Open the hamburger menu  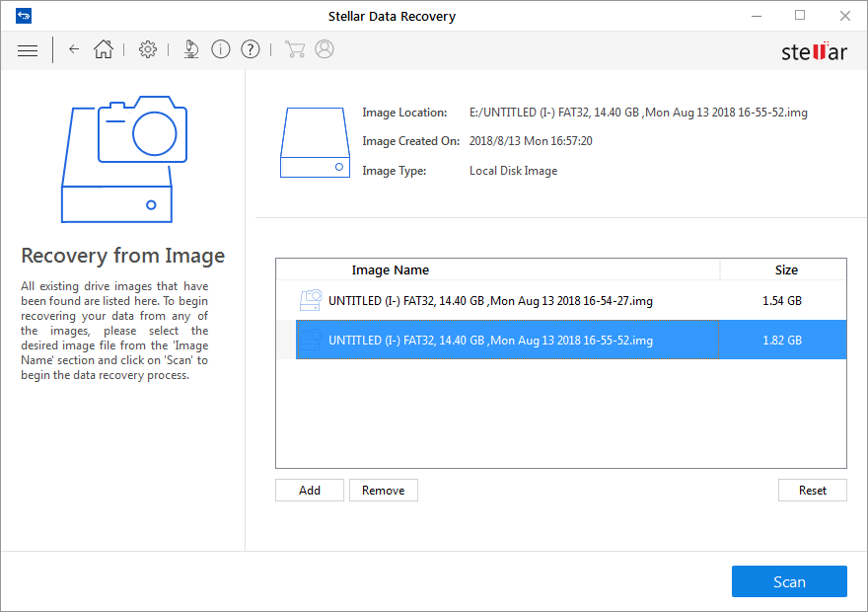[x=27, y=49]
